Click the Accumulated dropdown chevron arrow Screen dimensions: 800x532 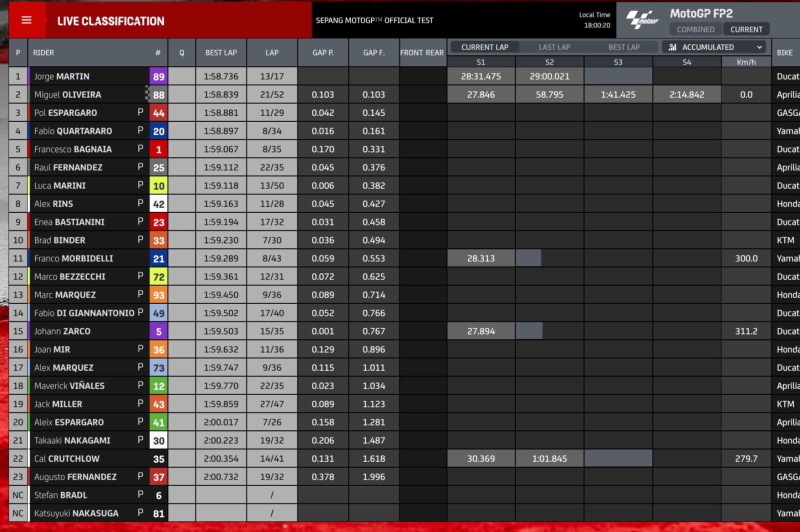tap(759, 47)
